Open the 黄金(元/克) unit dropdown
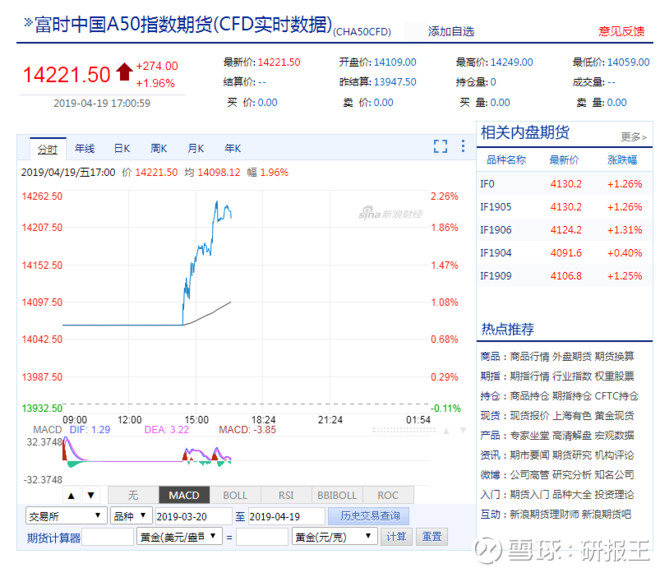The height and width of the screenshot is (568, 660). [x=334, y=536]
